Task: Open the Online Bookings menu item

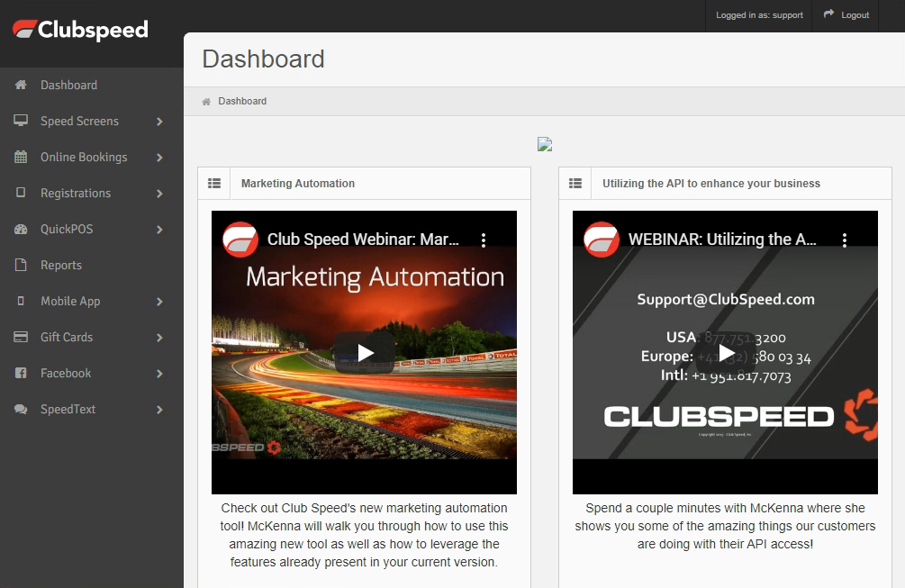Action: (92, 157)
